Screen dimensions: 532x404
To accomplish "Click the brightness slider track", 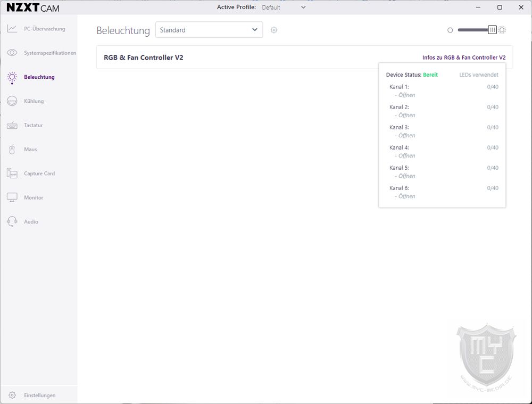I will click(x=473, y=30).
